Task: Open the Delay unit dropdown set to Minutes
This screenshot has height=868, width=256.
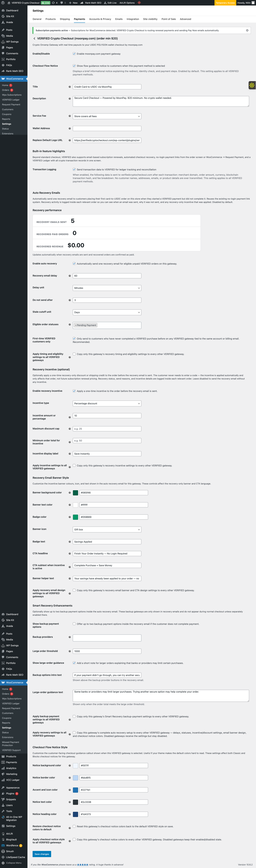Action: tap(107, 288)
